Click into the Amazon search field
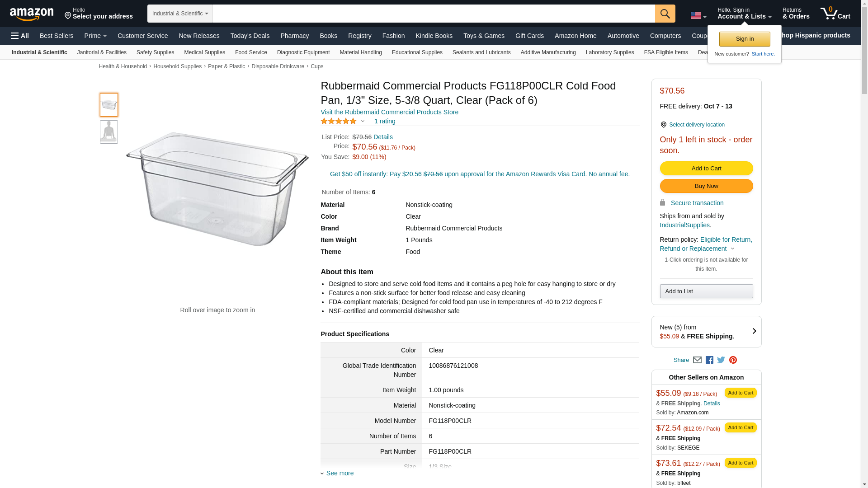Image resolution: width=868 pixels, height=488 pixels. click(433, 14)
